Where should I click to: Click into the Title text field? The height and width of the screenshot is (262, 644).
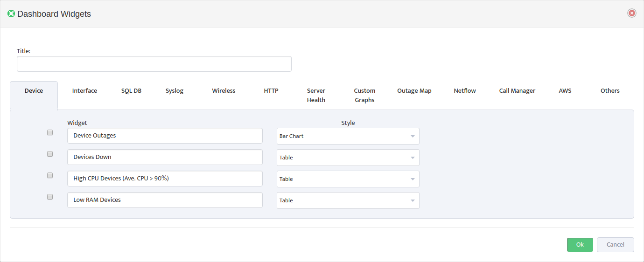[x=154, y=64]
